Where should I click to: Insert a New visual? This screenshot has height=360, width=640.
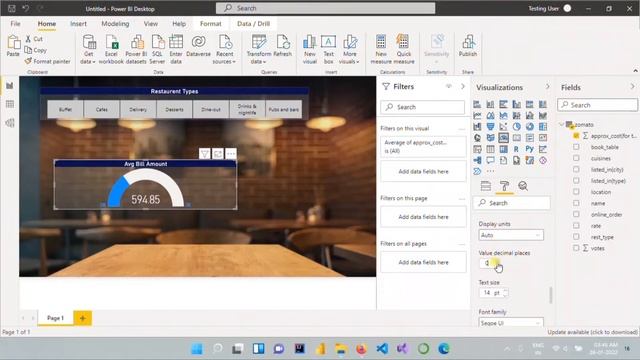[310, 49]
